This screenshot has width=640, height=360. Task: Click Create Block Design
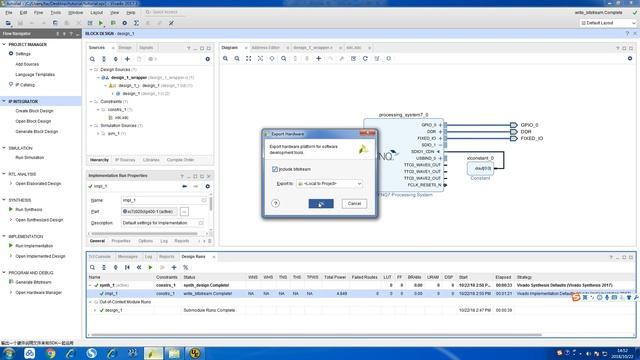click(x=34, y=111)
